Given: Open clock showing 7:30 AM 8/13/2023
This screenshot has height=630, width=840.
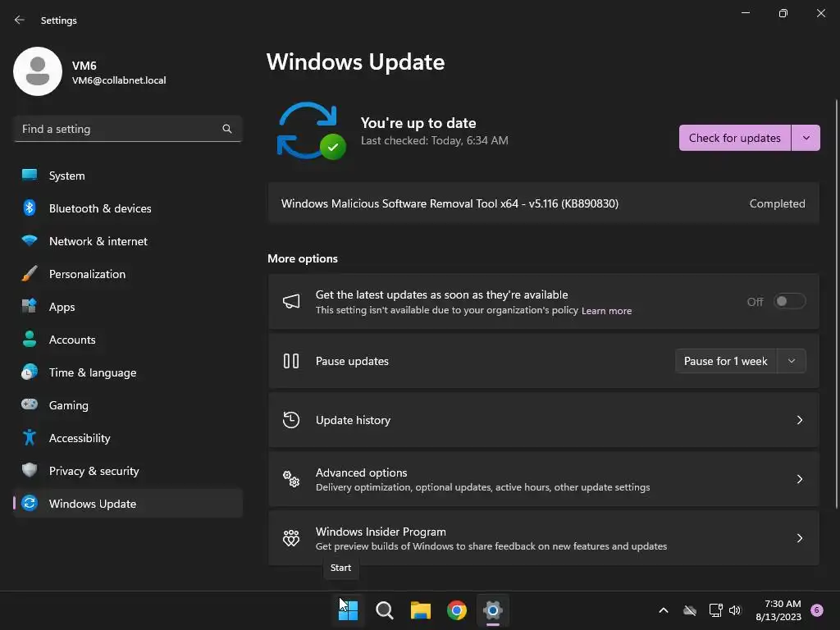Looking at the screenshot, I should coord(778,610).
